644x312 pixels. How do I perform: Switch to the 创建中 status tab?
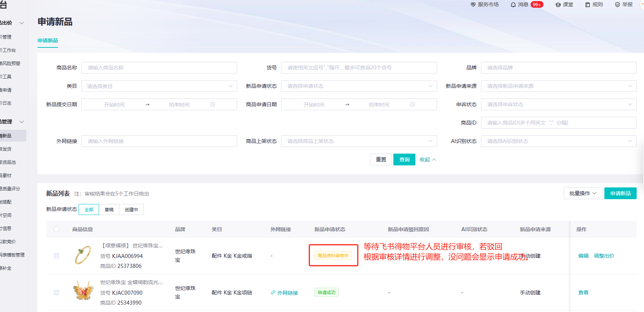point(131,209)
